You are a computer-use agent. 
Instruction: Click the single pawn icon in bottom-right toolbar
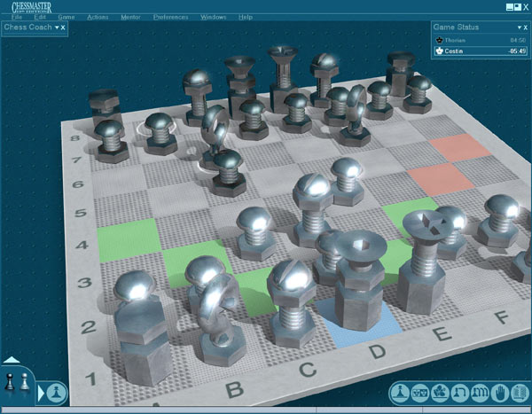[x=401, y=394]
